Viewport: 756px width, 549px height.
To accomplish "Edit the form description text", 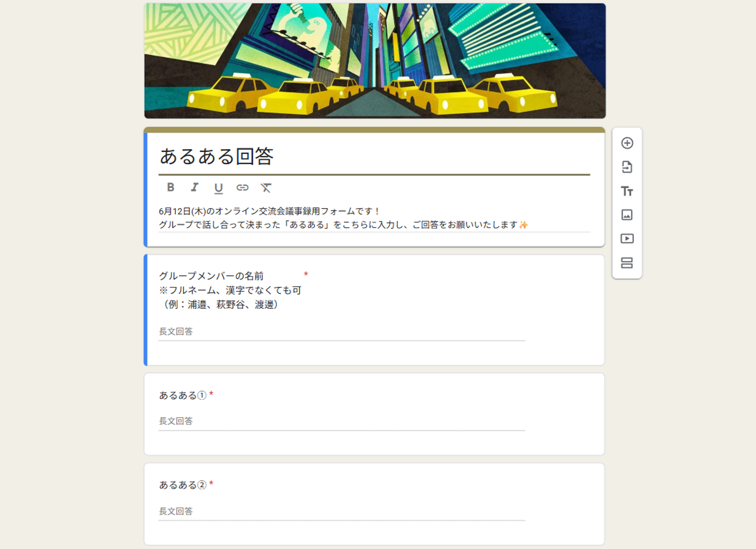I will [374, 218].
